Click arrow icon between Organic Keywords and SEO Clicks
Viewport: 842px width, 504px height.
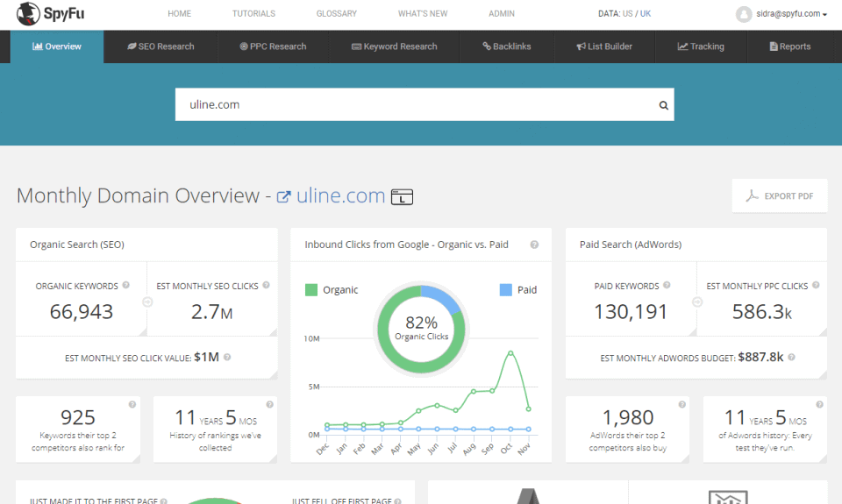pyautogui.click(x=147, y=302)
